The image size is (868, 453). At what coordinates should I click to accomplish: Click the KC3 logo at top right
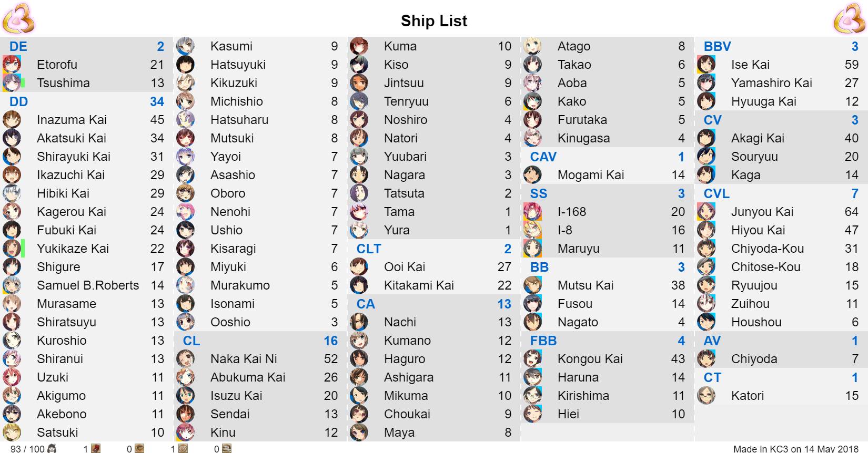(849, 19)
